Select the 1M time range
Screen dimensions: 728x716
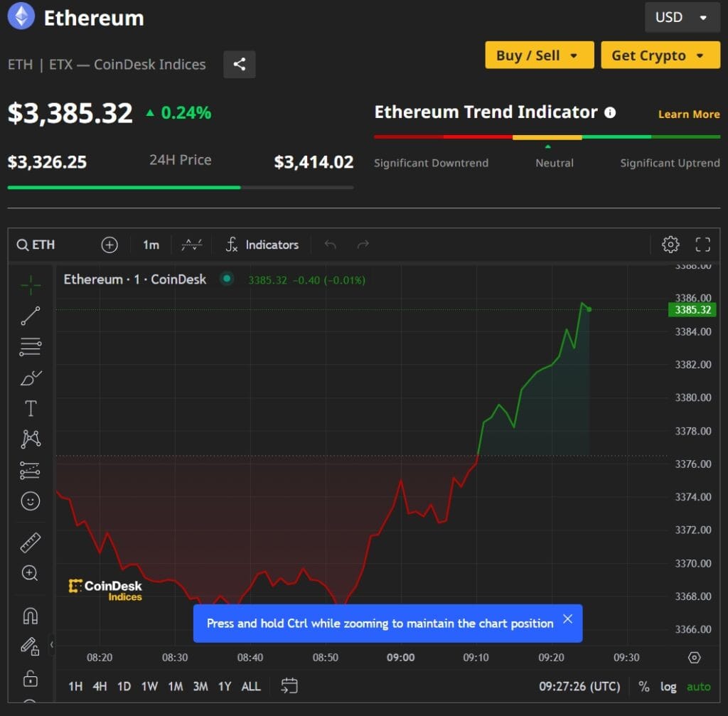click(176, 686)
